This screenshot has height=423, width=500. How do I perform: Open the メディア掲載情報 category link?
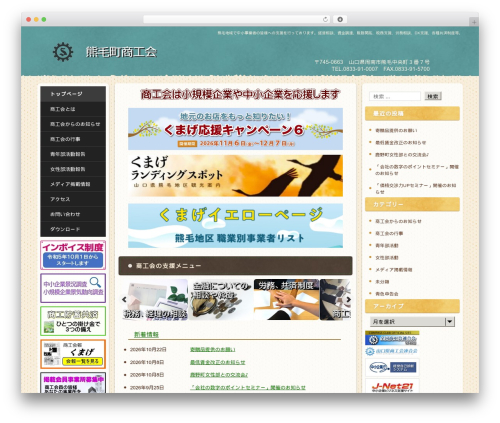click(394, 270)
